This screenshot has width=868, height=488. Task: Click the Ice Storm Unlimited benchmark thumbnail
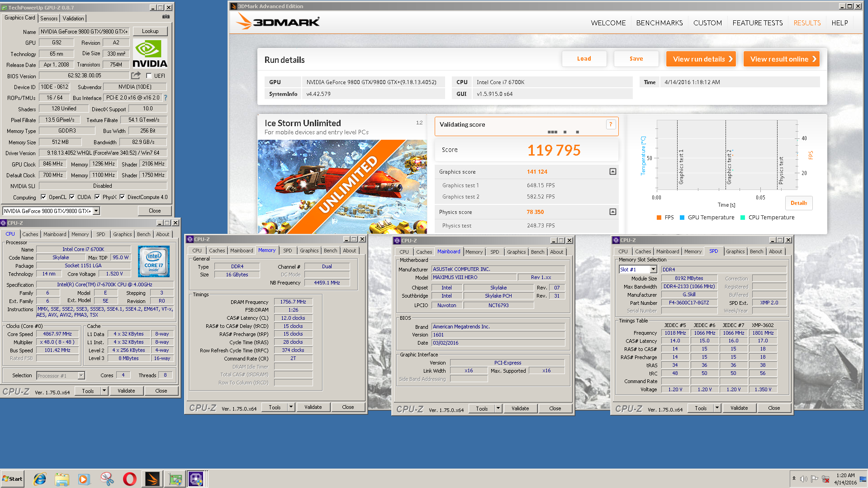[342, 186]
